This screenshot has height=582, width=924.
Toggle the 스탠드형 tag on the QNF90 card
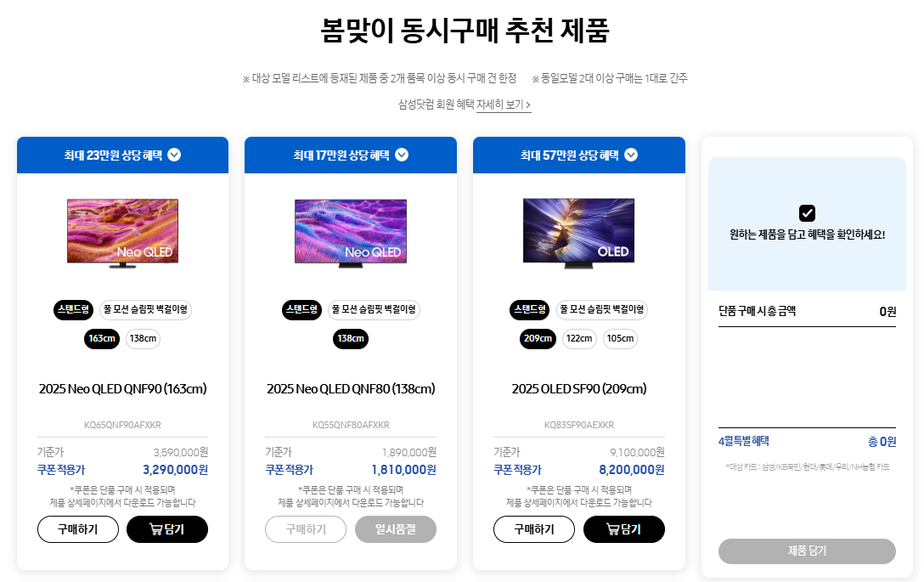[x=73, y=309]
